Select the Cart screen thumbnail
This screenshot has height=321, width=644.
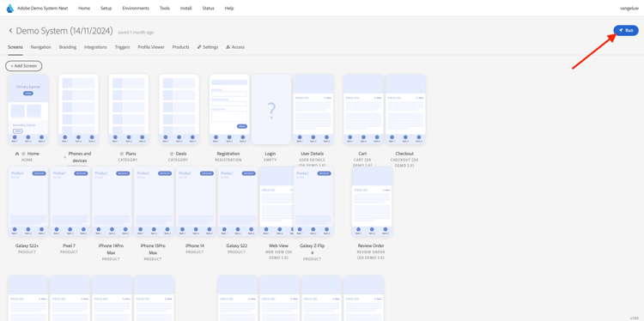tap(363, 109)
